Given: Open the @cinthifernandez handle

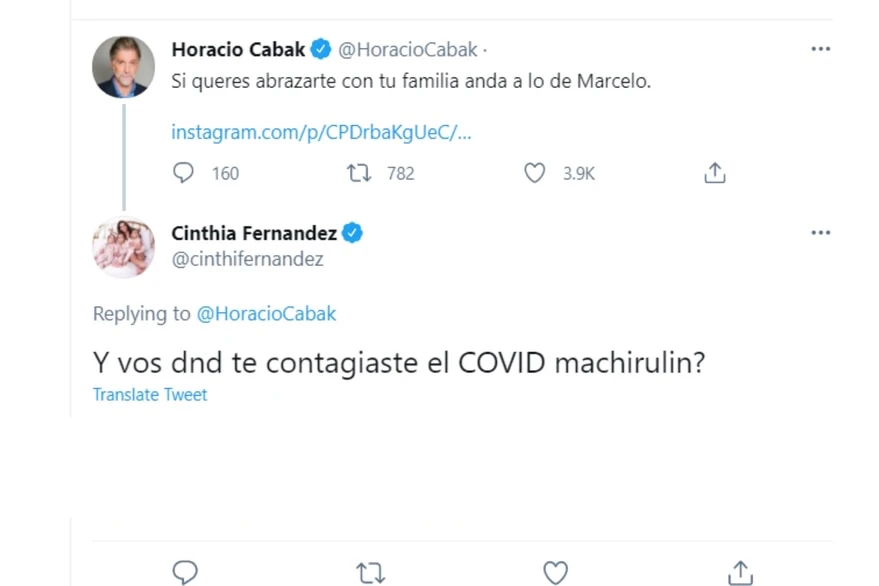Looking at the screenshot, I should pyautogui.click(x=247, y=259).
